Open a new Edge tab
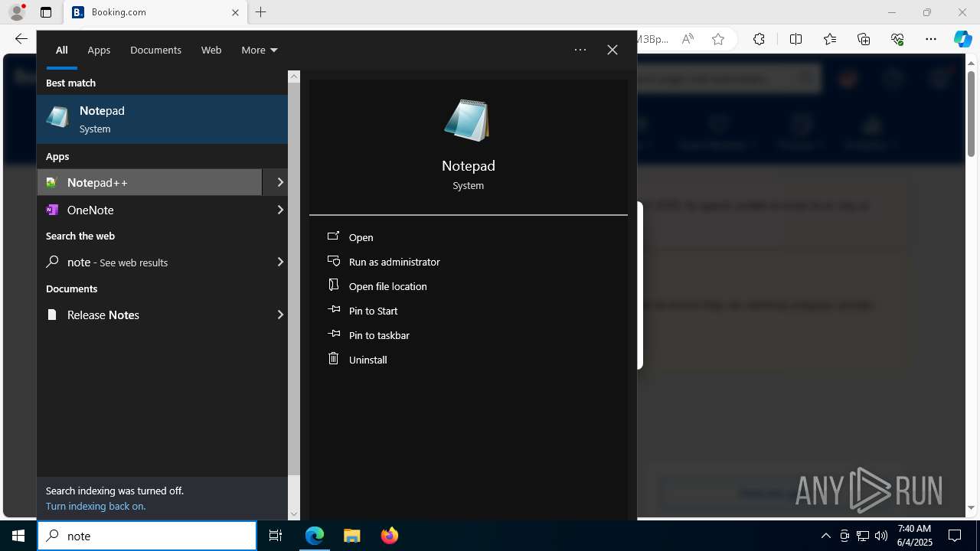Viewport: 980px width, 551px height. tap(261, 12)
